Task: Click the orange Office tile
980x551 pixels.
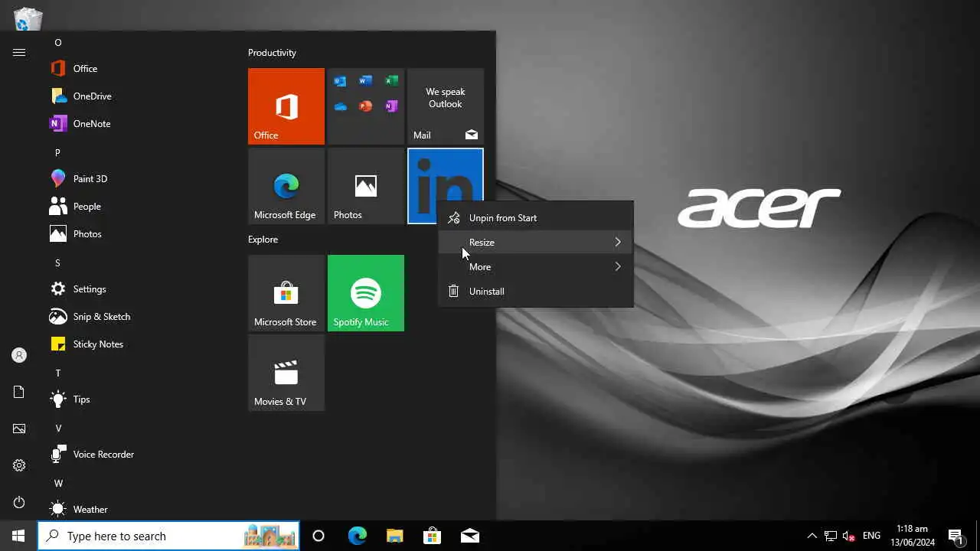Action: coord(286,106)
